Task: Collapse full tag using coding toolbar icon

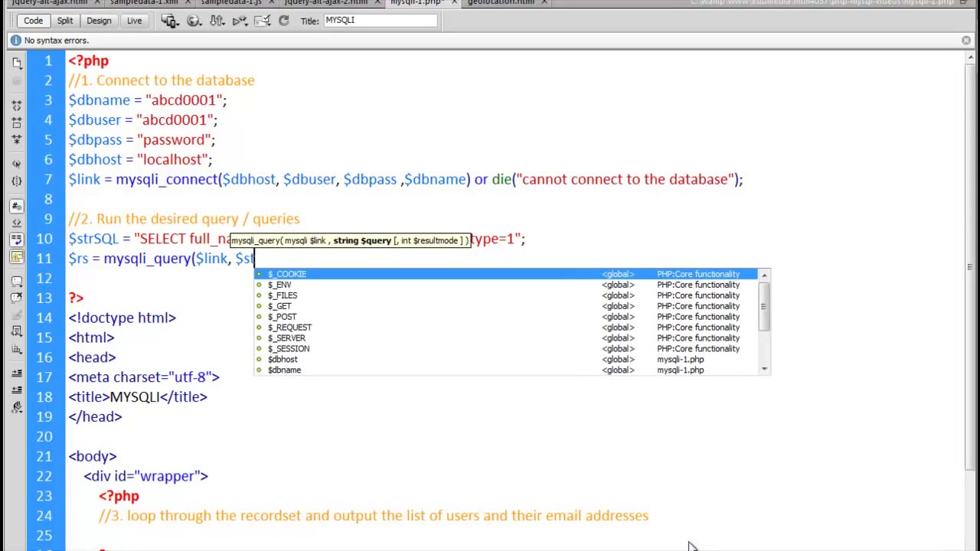Action: [x=17, y=106]
